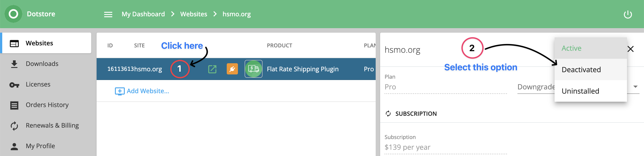Viewport: 644px width, 156px height.
Task: Choose the Uninstalled status option
Action: [591, 91]
